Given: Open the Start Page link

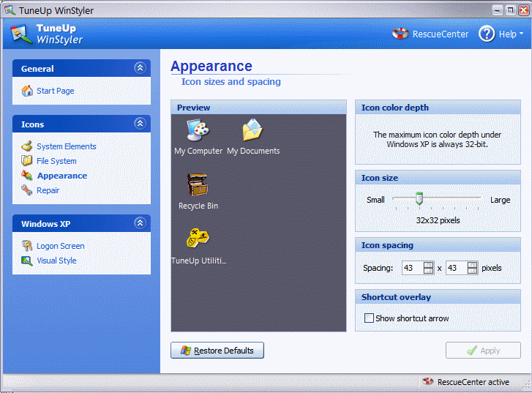Looking at the screenshot, I should click(56, 91).
